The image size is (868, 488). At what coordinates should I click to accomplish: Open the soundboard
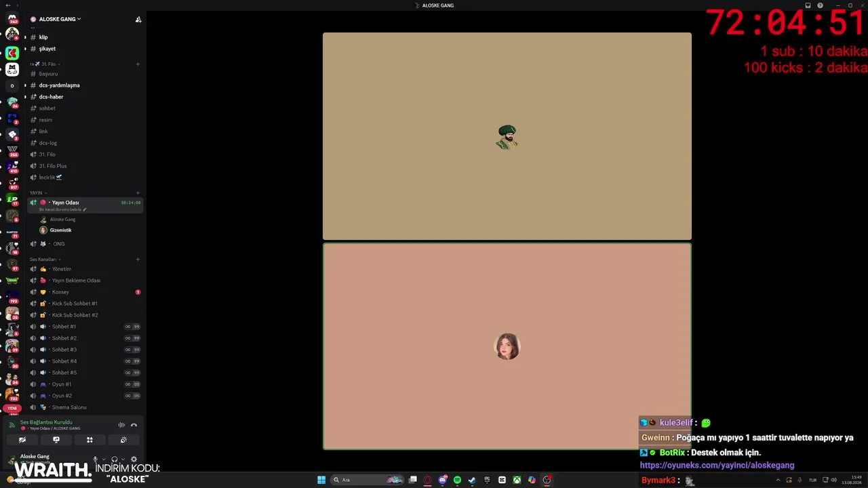tap(123, 440)
